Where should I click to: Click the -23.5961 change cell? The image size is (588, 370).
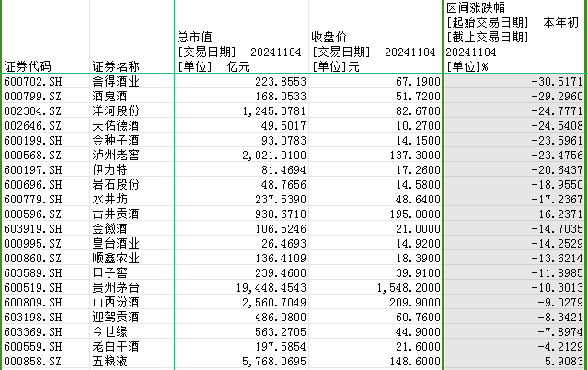point(515,140)
